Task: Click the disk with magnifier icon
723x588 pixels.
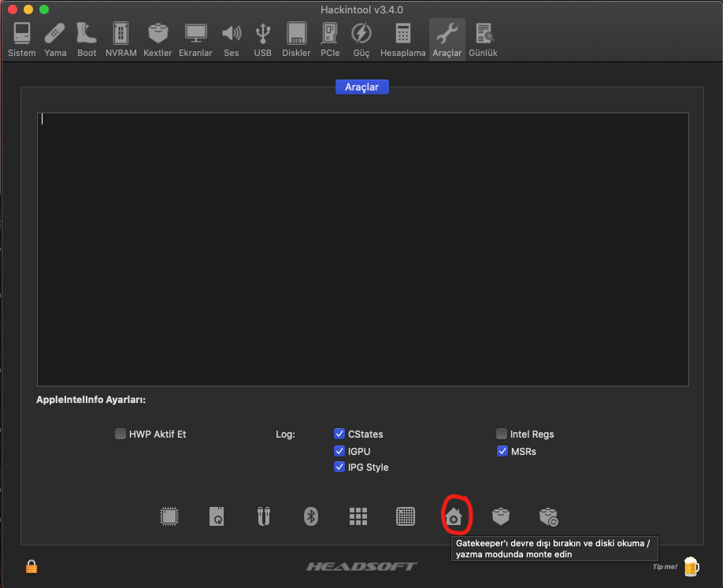Action: pos(217,516)
